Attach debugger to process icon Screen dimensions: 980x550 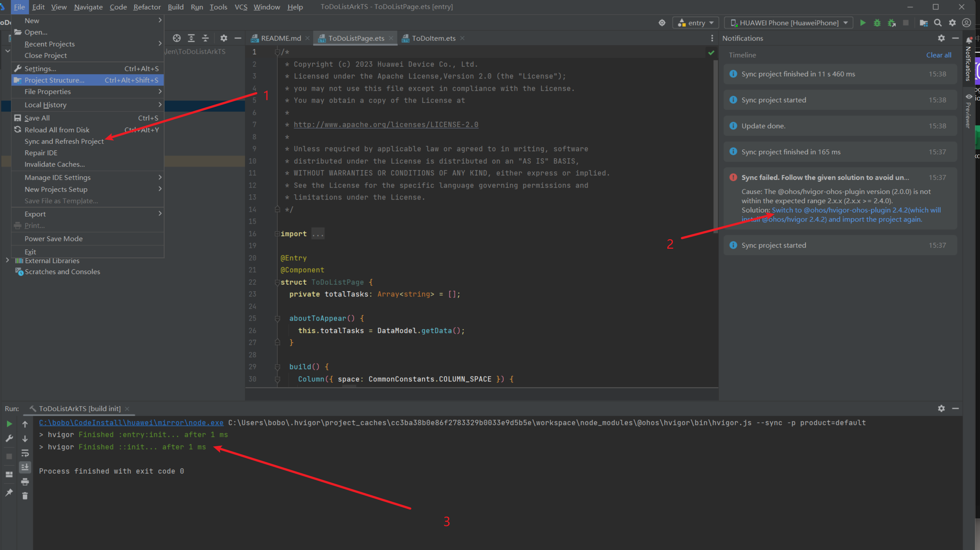click(891, 23)
